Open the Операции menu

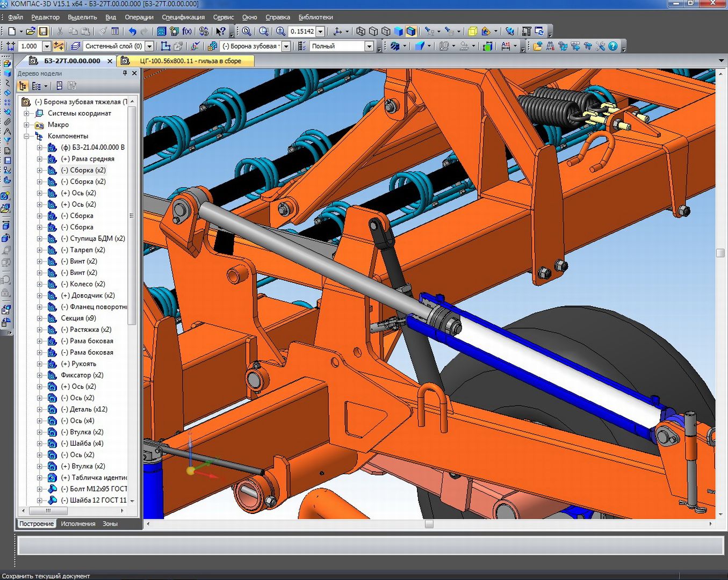pos(139,17)
